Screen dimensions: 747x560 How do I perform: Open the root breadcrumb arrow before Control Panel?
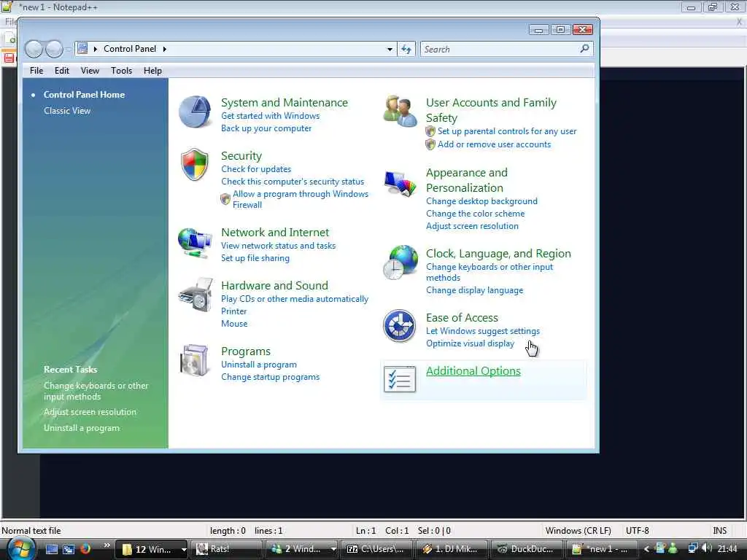point(96,49)
